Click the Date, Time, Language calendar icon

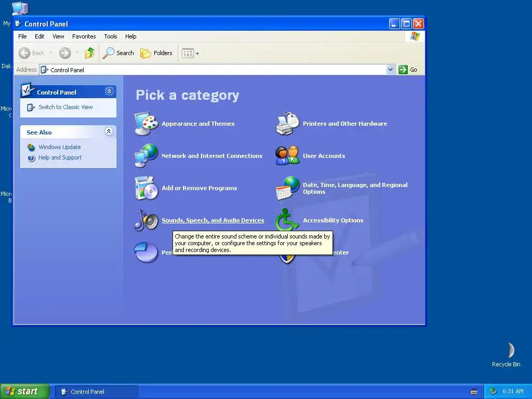point(287,188)
